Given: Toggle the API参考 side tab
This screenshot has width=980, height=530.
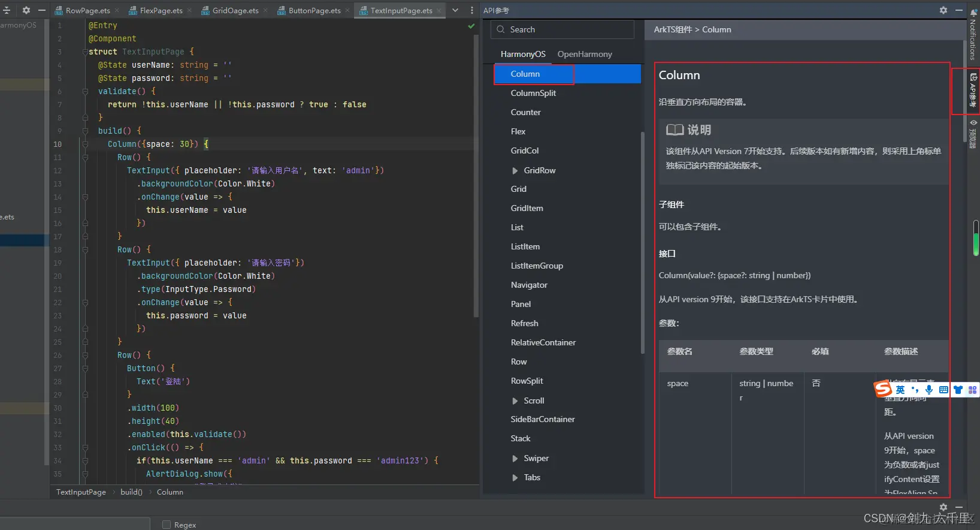Looking at the screenshot, I should pyautogui.click(x=973, y=90).
